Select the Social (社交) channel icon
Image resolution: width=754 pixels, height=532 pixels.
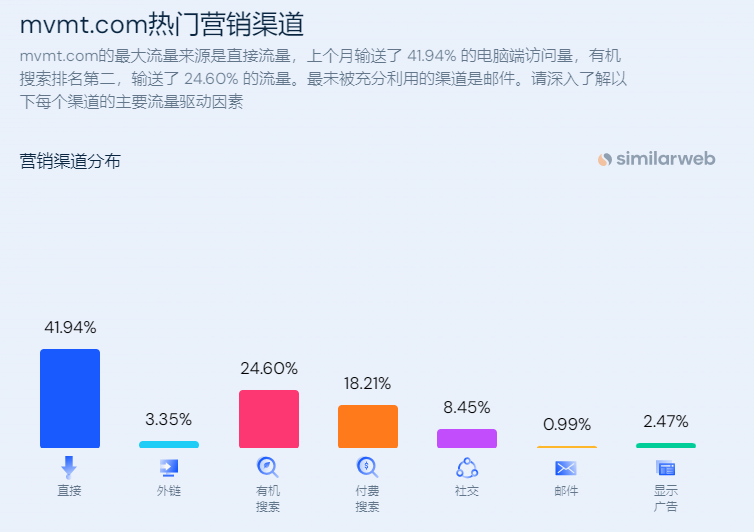tap(467, 468)
